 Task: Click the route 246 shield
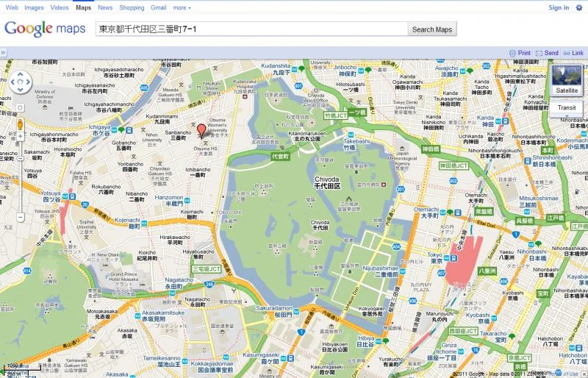pyautogui.click(x=209, y=284)
